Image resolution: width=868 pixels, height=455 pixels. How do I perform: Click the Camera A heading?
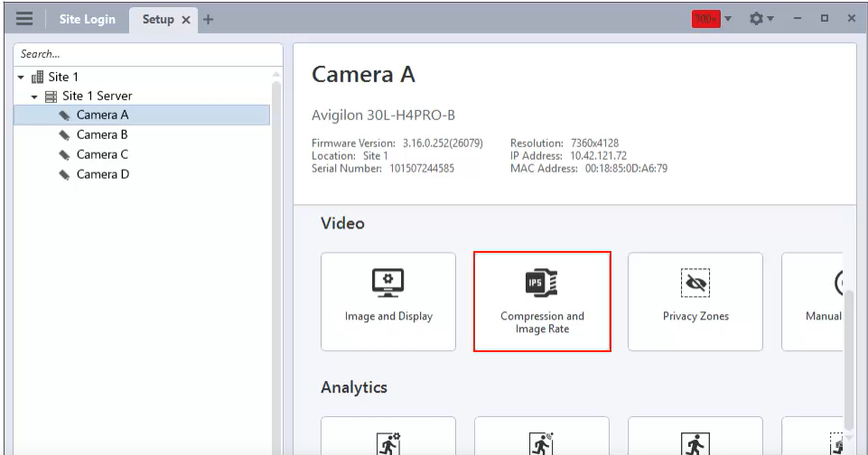363,74
